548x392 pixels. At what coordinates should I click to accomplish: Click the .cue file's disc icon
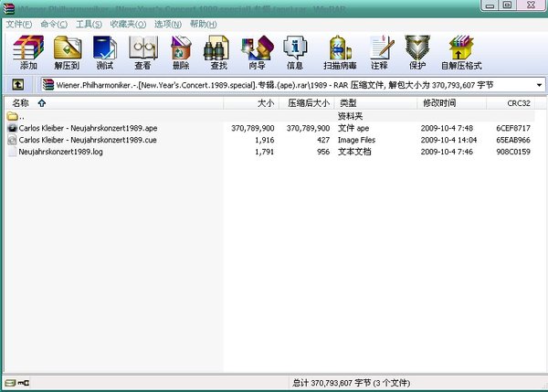tap(12, 140)
